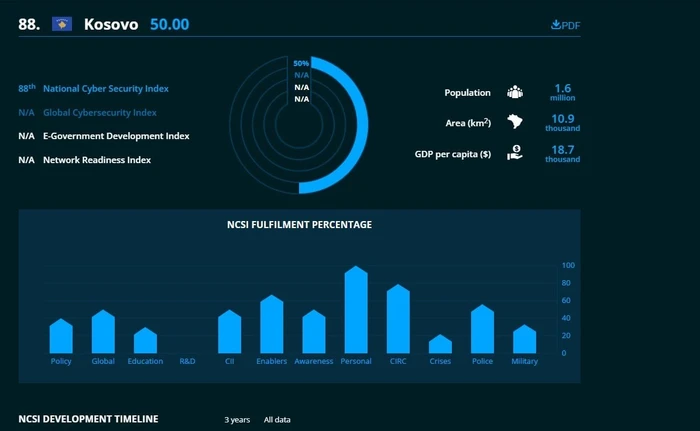Open the Global Cybersecurity Index link
This screenshot has width=700, height=431.
(x=100, y=113)
